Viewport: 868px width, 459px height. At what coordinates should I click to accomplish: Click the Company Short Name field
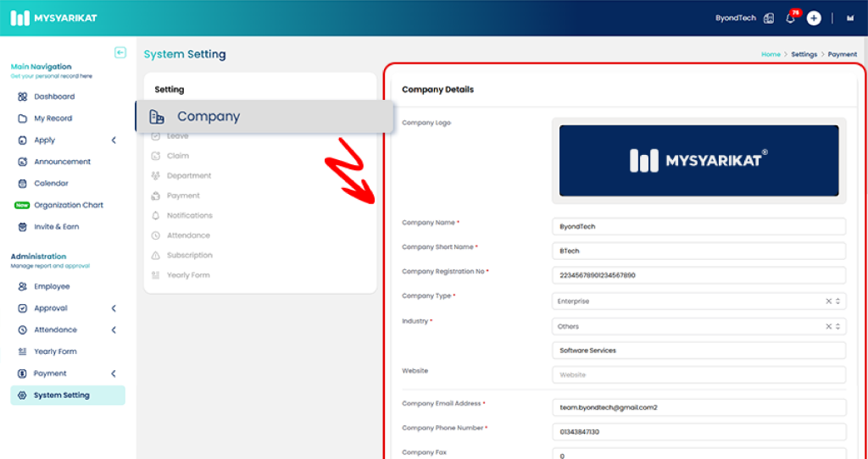coord(698,251)
